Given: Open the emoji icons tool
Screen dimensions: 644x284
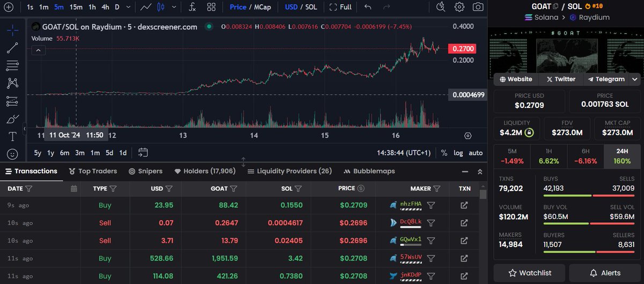Looking at the screenshot, I should click(x=12, y=154).
